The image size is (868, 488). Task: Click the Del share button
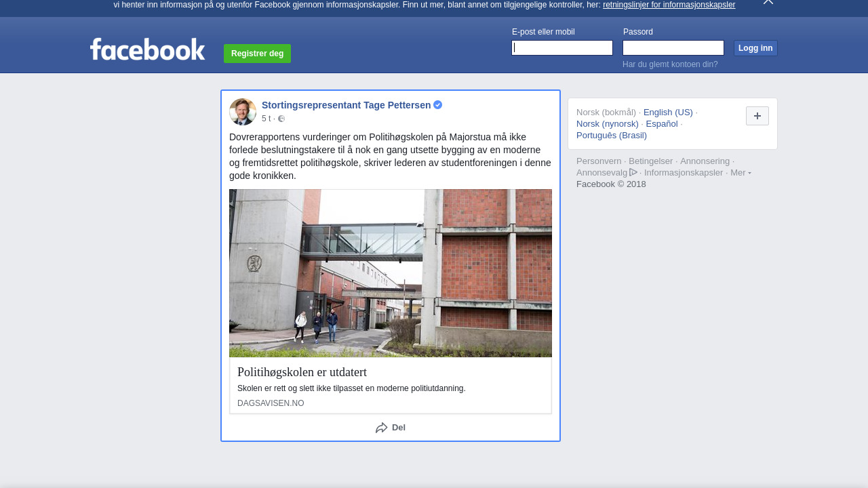click(391, 428)
